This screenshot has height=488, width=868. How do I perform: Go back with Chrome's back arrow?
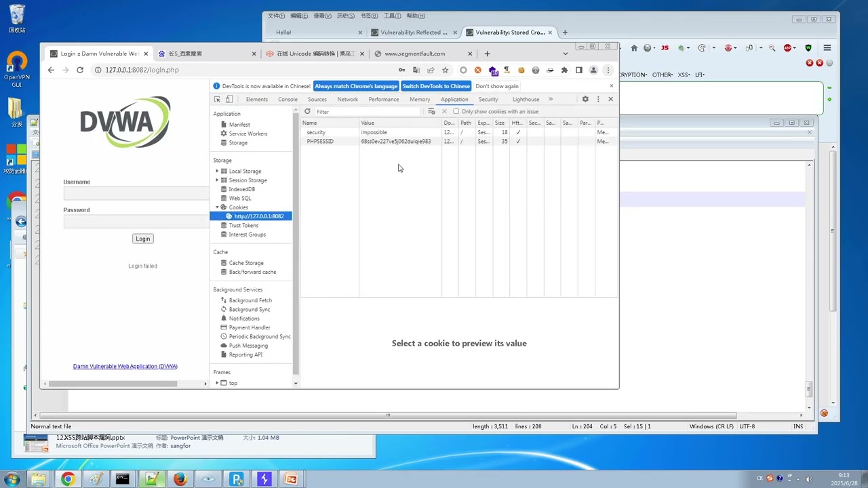pyautogui.click(x=51, y=70)
